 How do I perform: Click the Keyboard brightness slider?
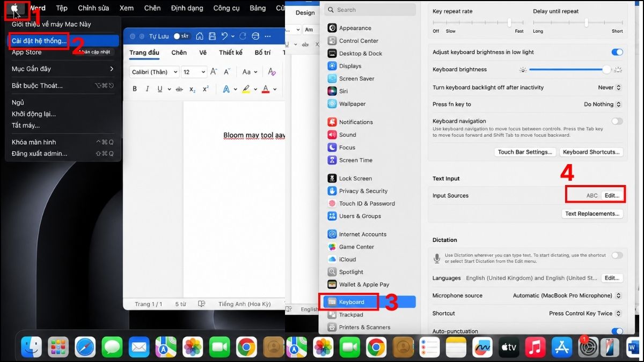(570, 70)
